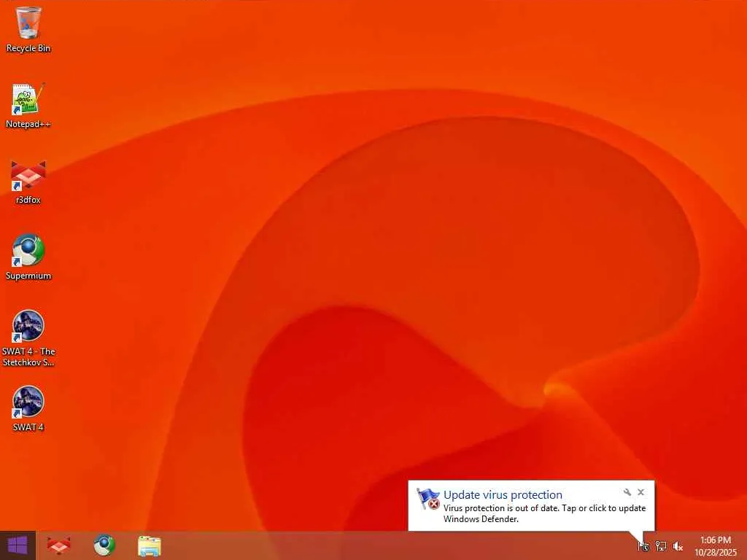Click the muted volume tray icon
The image size is (747, 560).
tap(678, 546)
